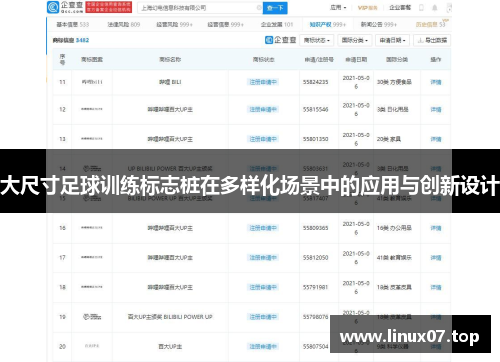Switch to the 新闻公告 999+ tab
Image resolution: width=500 pixels, height=362 pixels.
(379, 24)
